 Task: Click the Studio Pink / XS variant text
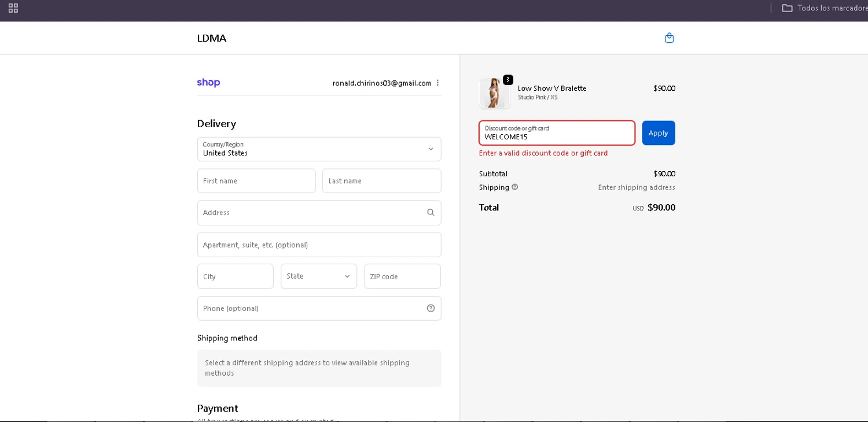(538, 98)
